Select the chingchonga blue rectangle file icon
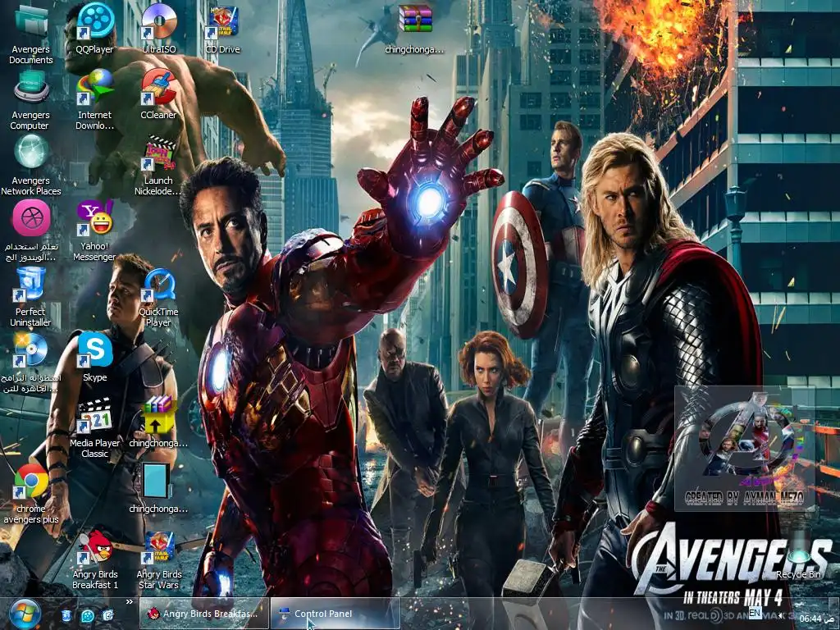840x630 pixels. [159, 489]
